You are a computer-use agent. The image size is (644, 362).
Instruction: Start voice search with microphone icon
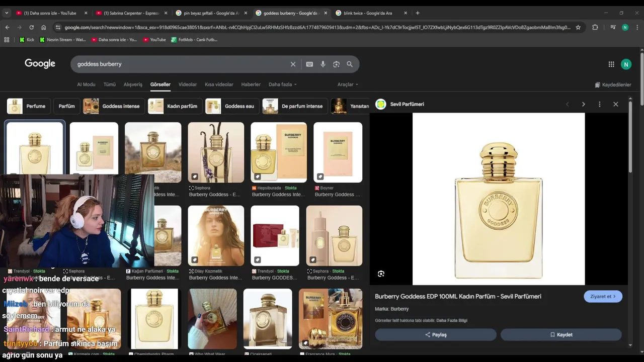click(323, 64)
